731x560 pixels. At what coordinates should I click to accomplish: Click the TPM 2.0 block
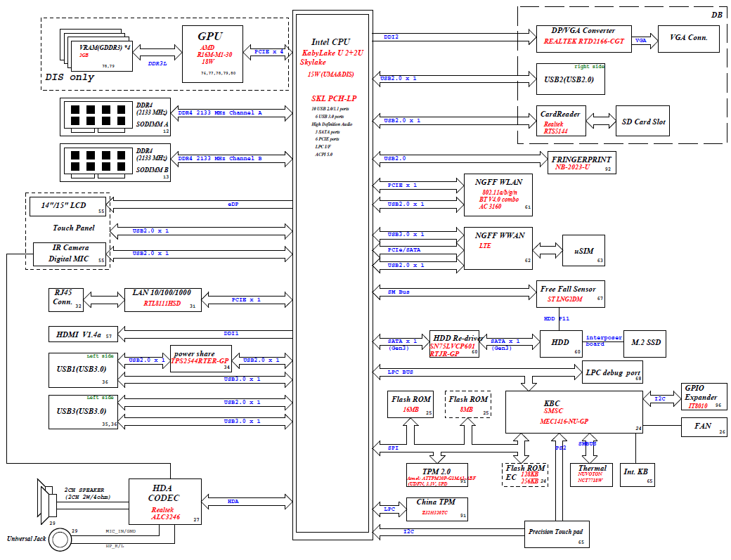[436, 475]
